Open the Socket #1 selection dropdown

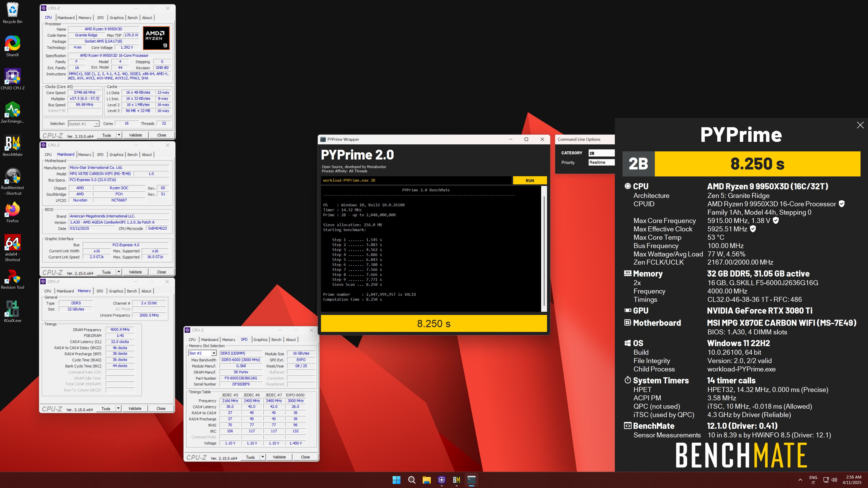tap(83, 124)
